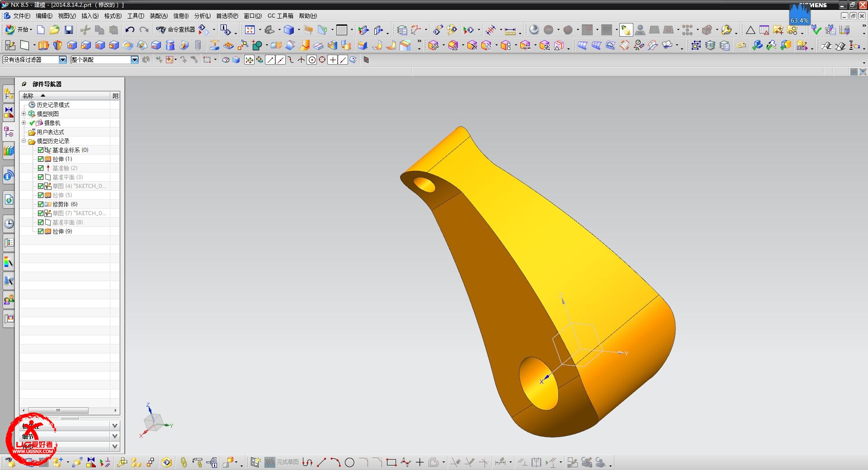Toggle checkbox for 拉伸 (5)

41,195
